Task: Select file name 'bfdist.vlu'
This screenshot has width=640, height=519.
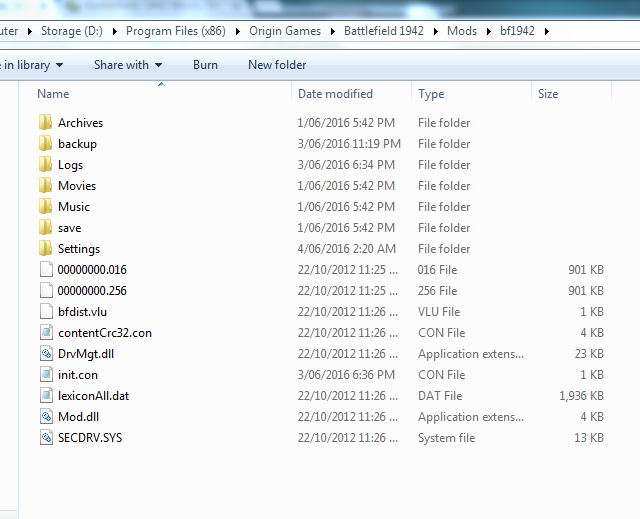Action: click(x=82, y=312)
